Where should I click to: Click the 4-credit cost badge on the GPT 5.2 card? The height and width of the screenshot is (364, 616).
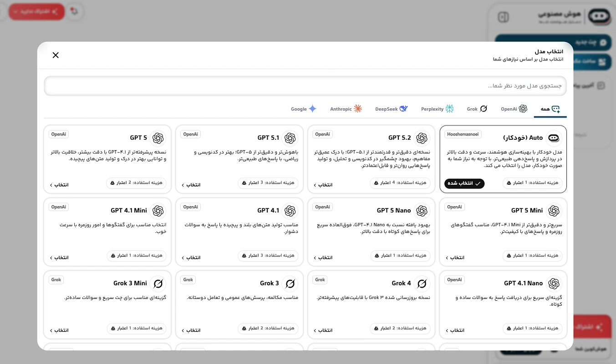[400, 183]
